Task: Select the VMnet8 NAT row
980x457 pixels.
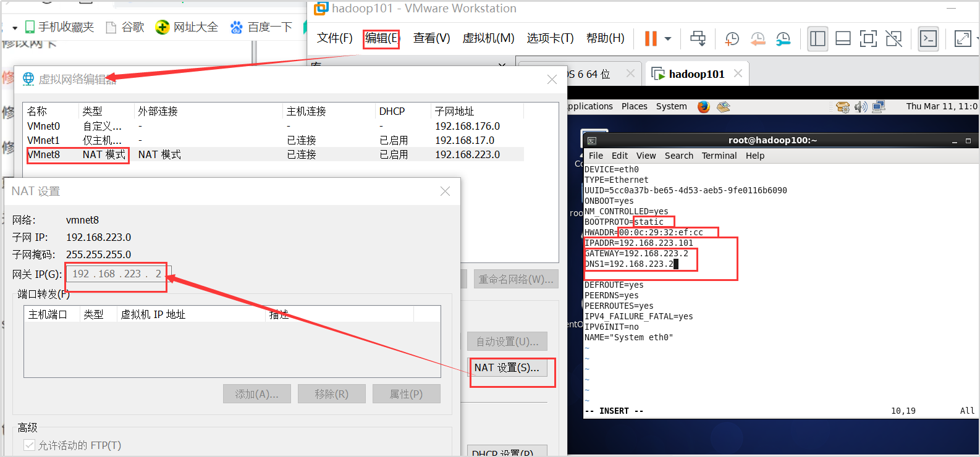Action: coord(273,154)
